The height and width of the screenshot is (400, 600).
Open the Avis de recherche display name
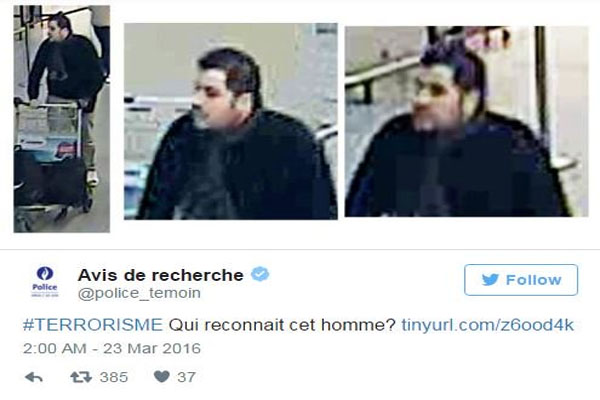(x=160, y=275)
